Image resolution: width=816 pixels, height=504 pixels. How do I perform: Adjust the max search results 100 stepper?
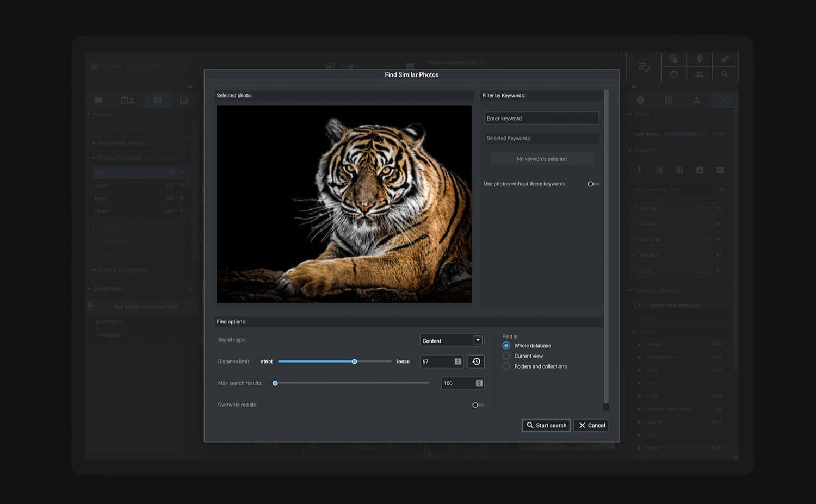[479, 383]
